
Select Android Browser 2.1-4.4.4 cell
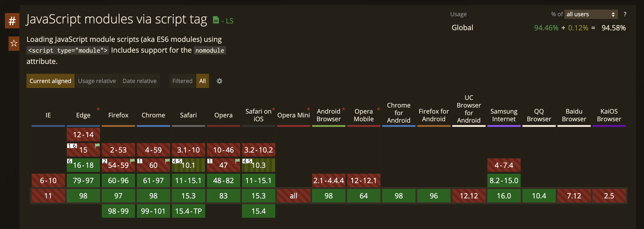coord(329,180)
